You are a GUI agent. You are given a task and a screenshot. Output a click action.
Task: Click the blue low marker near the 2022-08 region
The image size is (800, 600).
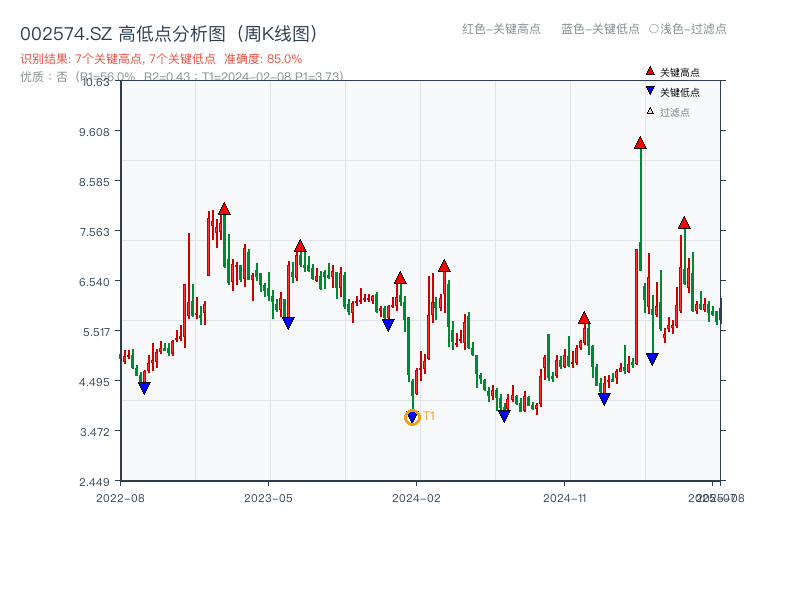point(144,386)
